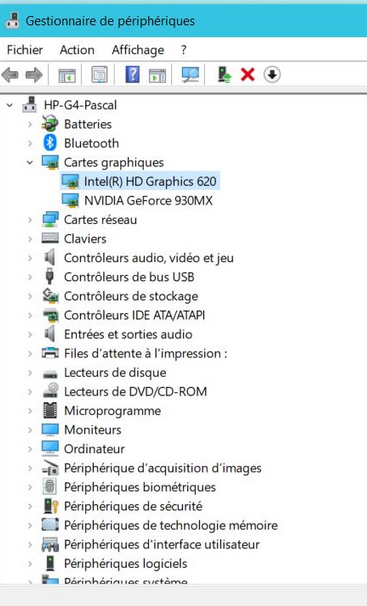367x606 pixels.
Task: Click the Update driver toolbar icon
Action: coord(224,75)
